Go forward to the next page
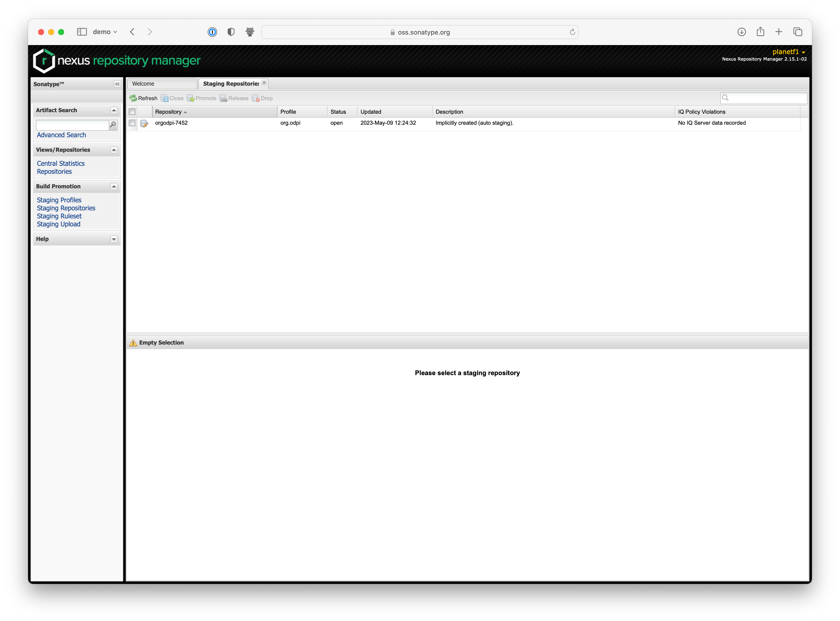 [x=150, y=32]
